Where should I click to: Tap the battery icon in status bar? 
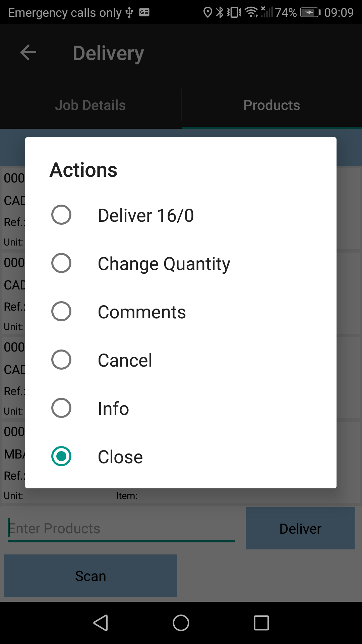(x=310, y=12)
